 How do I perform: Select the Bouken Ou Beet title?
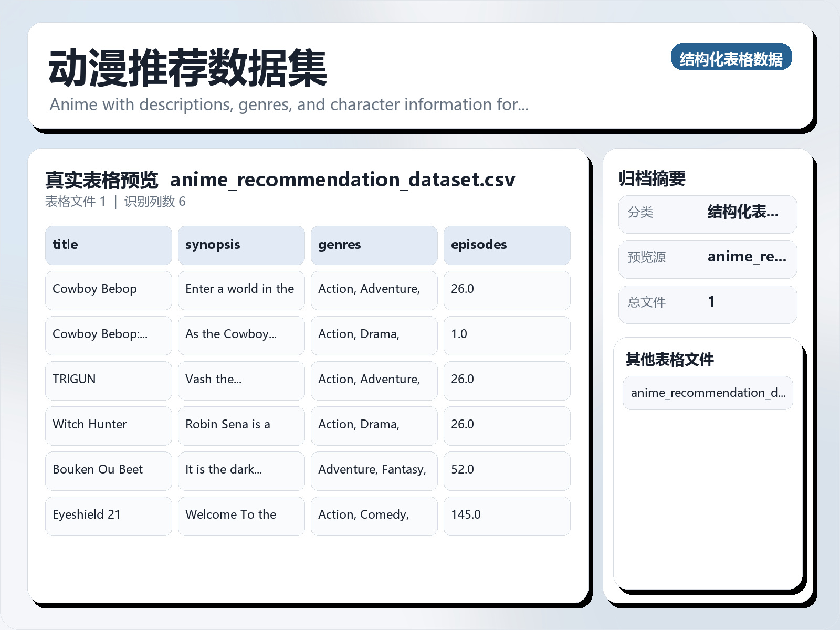[x=108, y=470]
